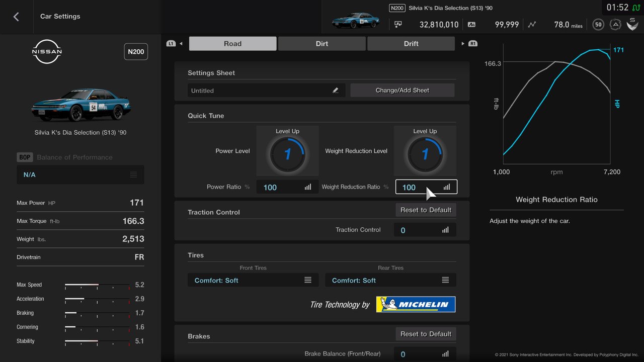Click the Change/Add Sheet button

tap(403, 90)
